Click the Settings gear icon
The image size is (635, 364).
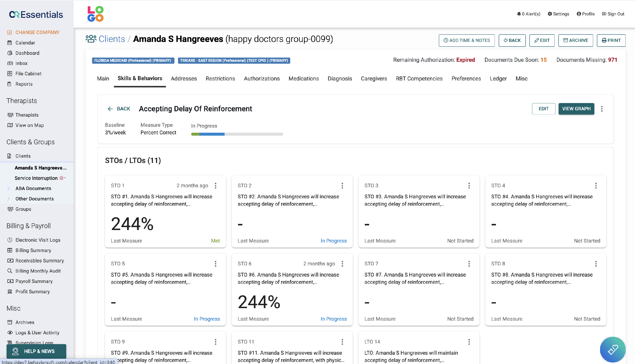click(x=549, y=14)
